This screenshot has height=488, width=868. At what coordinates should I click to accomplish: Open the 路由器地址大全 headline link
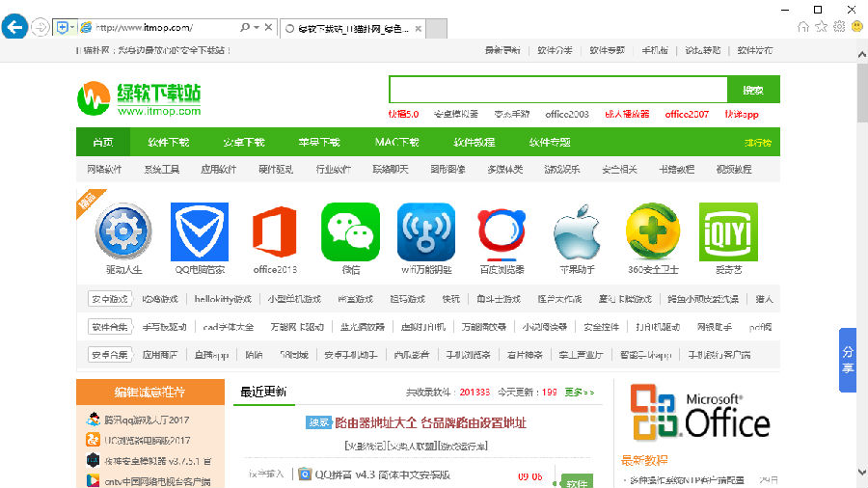431,422
